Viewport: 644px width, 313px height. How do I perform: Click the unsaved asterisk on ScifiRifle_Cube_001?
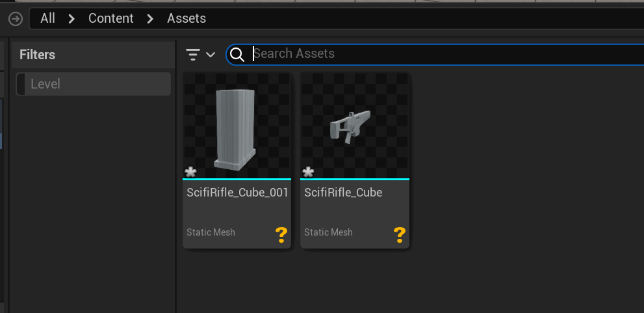click(x=190, y=172)
